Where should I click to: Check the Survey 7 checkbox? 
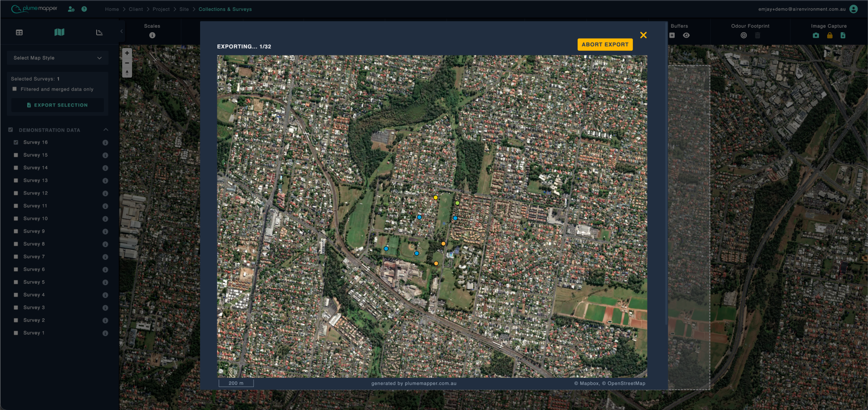click(16, 257)
